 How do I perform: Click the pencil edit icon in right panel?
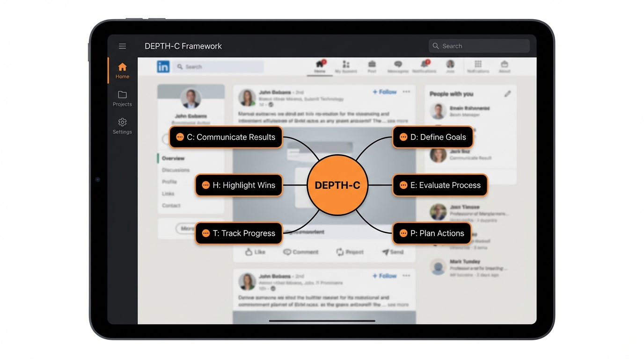click(507, 94)
